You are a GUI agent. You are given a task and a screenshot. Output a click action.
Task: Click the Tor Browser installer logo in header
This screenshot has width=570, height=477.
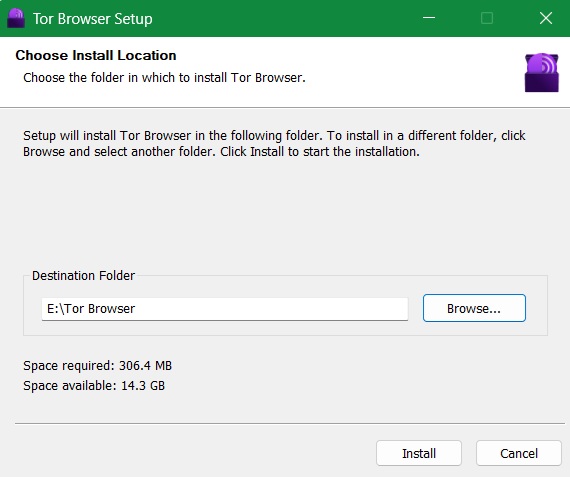[541, 72]
